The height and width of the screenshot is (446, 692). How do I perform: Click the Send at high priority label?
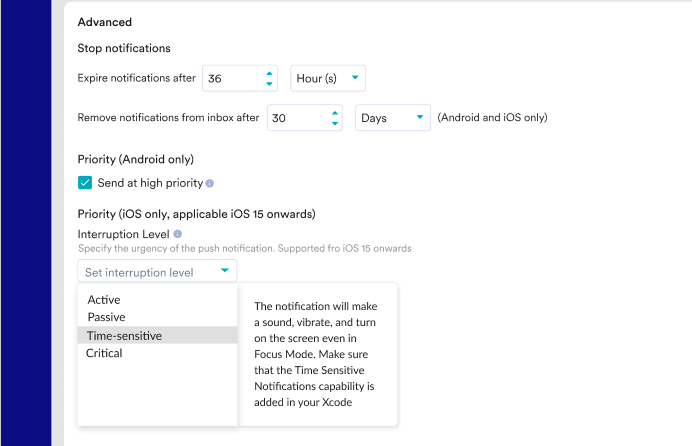tap(150, 184)
